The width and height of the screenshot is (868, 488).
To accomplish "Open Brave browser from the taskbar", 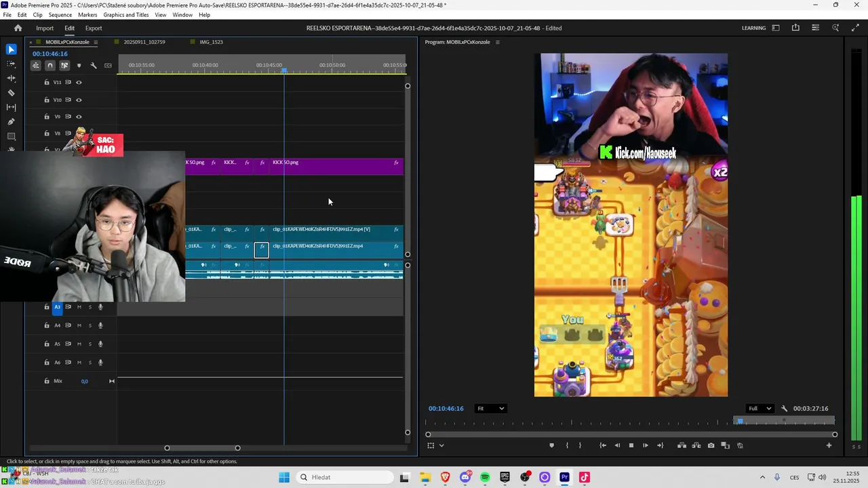I will (446, 477).
